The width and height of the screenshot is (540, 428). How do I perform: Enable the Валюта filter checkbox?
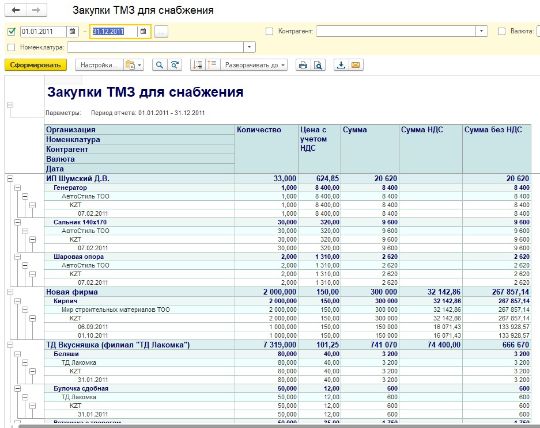coord(502,31)
